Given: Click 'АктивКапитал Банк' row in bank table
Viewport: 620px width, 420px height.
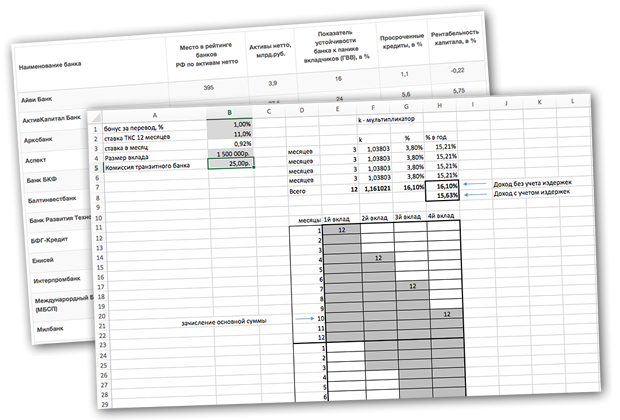Looking at the screenshot, I should coord(51,119).
